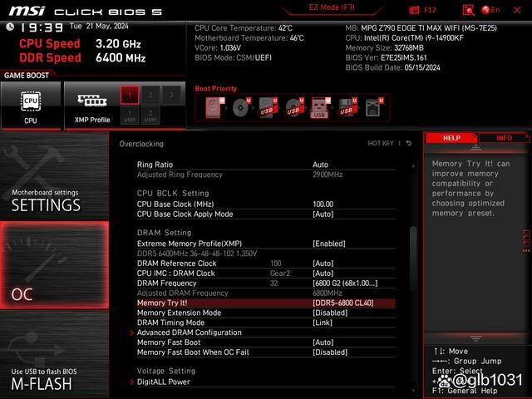This screenshot has height=399, width=532.
Task: Click the back arrow next to HOT KEY
Action: click(409, 144)
